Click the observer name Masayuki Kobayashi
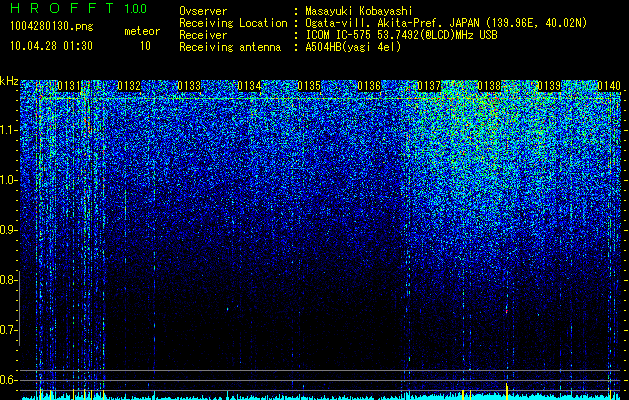The height and width of the screenshot is (400, 629). 359,11
